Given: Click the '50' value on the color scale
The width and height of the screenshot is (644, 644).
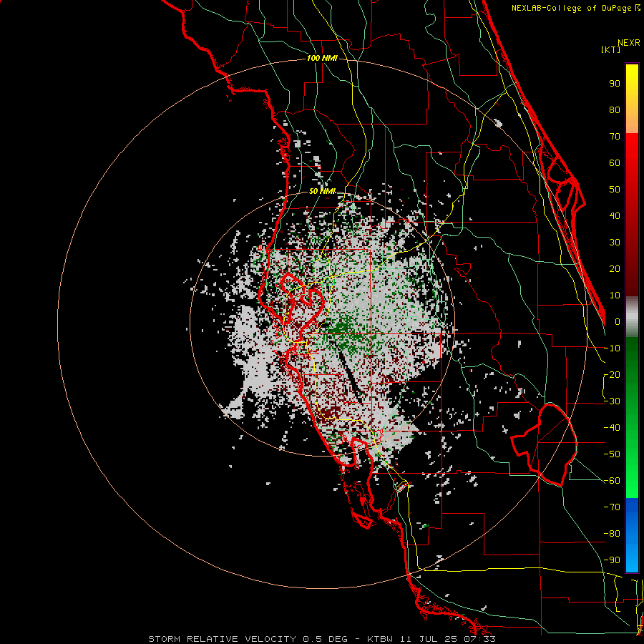Looking at the screenshot, I should click(x=615, y=190).
